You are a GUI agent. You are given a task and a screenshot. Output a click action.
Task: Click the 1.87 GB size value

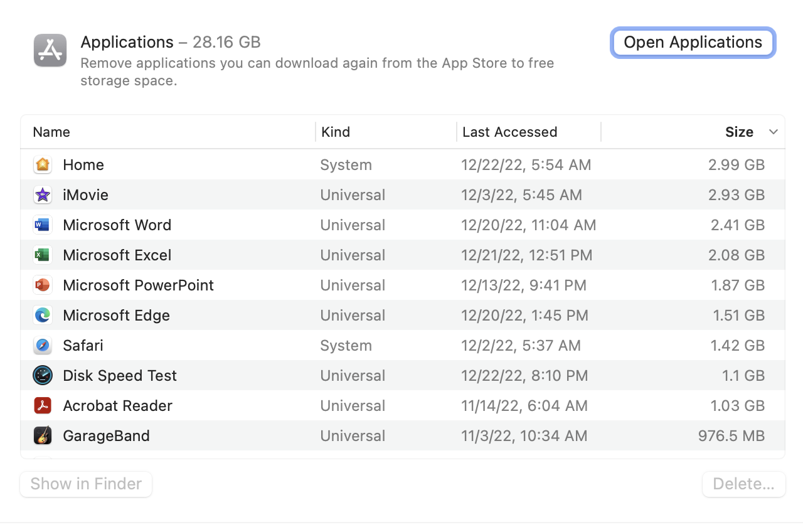tap(738, 285)
